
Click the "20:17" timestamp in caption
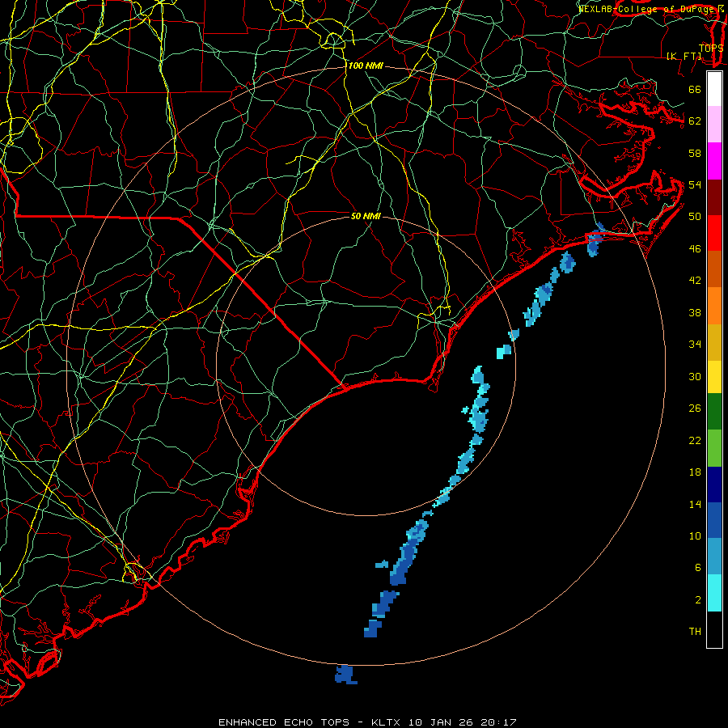click(x=498, y=722)
